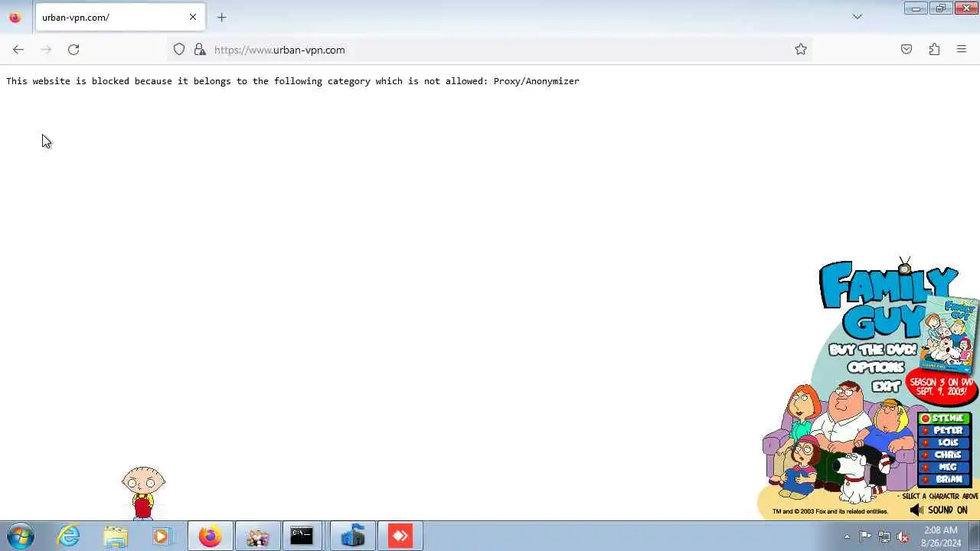View site security padlock info

[x=200, y=50]
